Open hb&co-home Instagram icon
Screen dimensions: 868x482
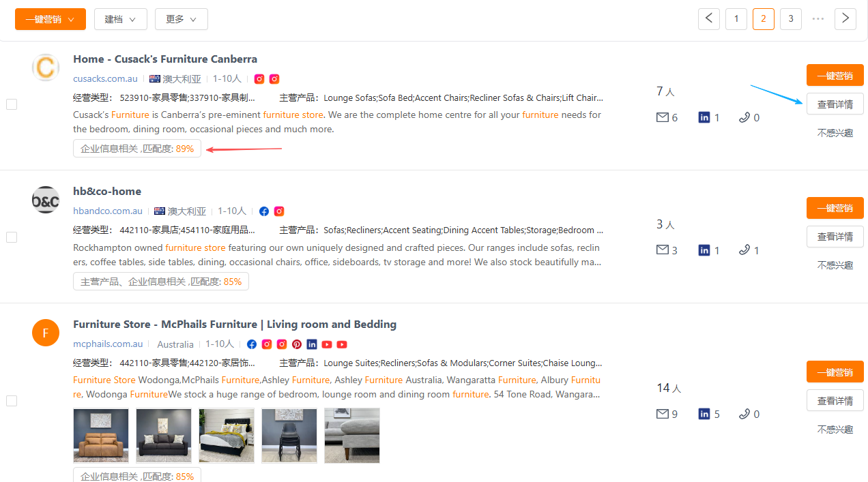pos(279,211)
